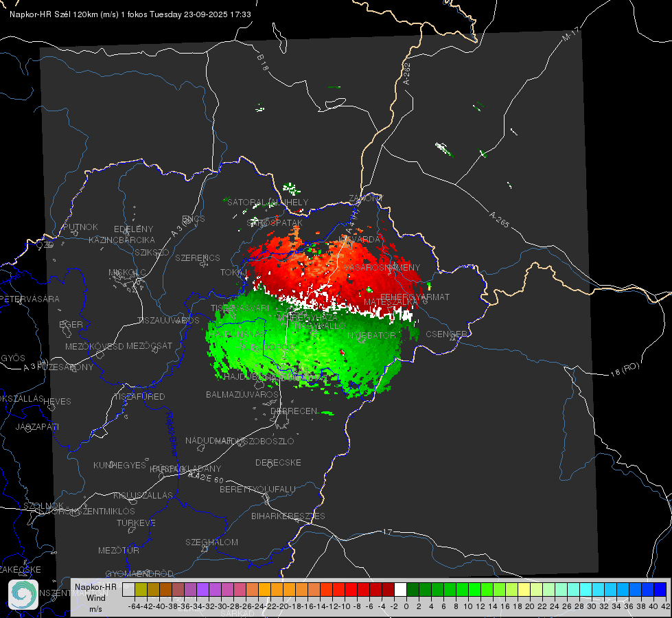Click the TISZAVASVÁRI city label

click(240, 308)
